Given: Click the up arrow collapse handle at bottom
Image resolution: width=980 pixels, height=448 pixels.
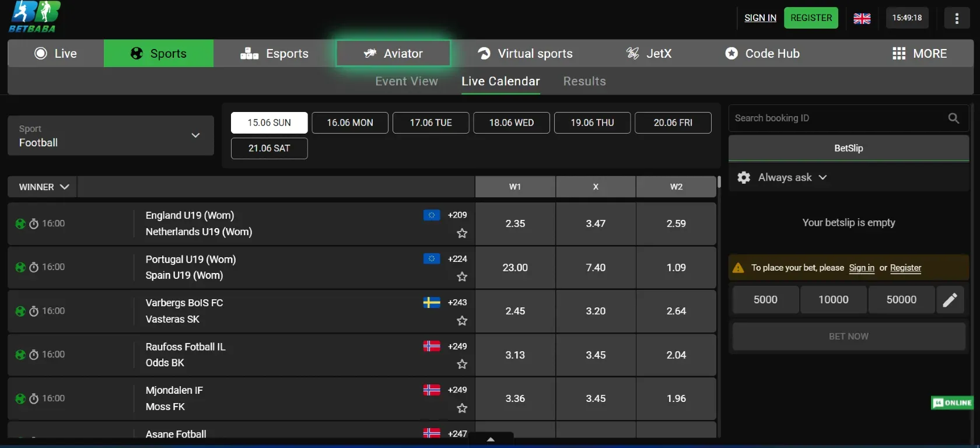Looking at the screenshot, I should [x=491, y=438].
